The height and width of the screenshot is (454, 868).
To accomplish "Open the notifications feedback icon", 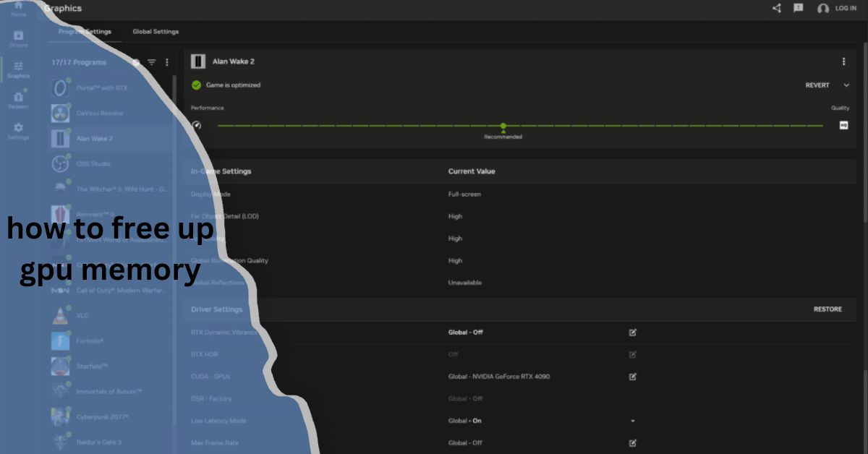I will [799, 8].
